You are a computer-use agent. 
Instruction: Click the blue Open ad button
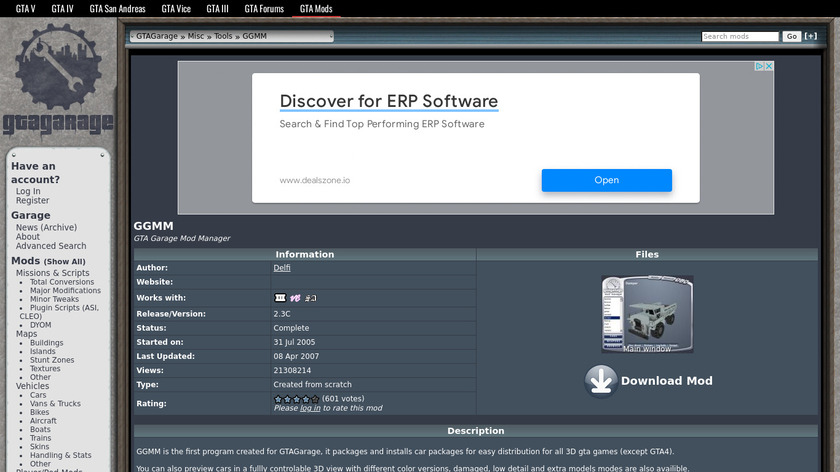coord(606,180)
